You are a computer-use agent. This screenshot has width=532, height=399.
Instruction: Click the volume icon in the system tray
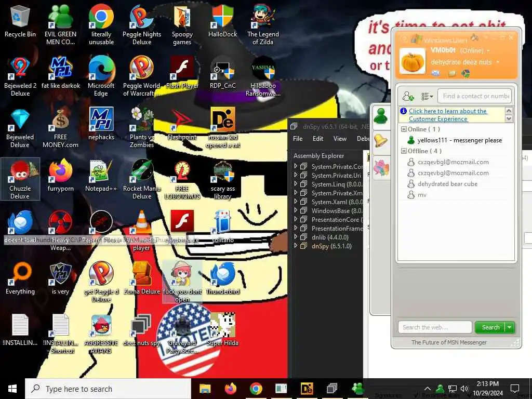(x=464, y=389)
